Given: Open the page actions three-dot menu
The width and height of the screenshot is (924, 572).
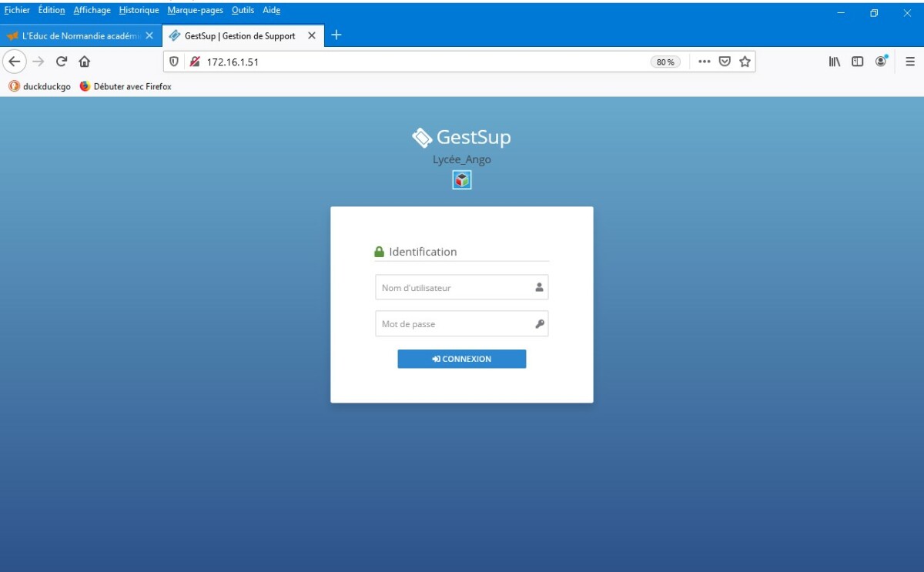Looking at the screenshot, I should pos(705,62).
